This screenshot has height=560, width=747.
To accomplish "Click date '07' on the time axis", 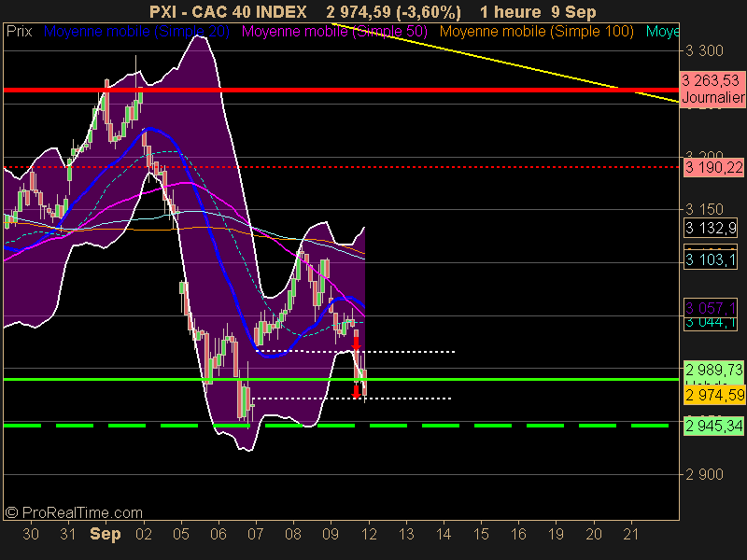I will (x=256, y=534).
